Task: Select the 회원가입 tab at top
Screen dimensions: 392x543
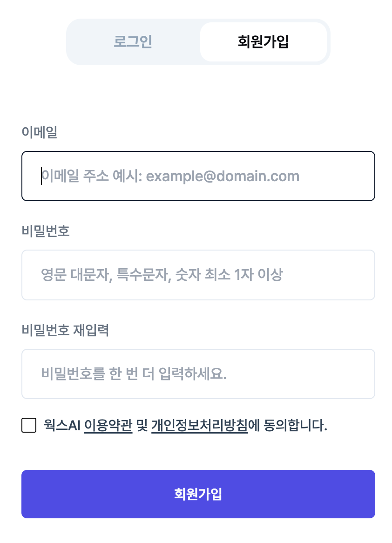Action: pos(263,41)
